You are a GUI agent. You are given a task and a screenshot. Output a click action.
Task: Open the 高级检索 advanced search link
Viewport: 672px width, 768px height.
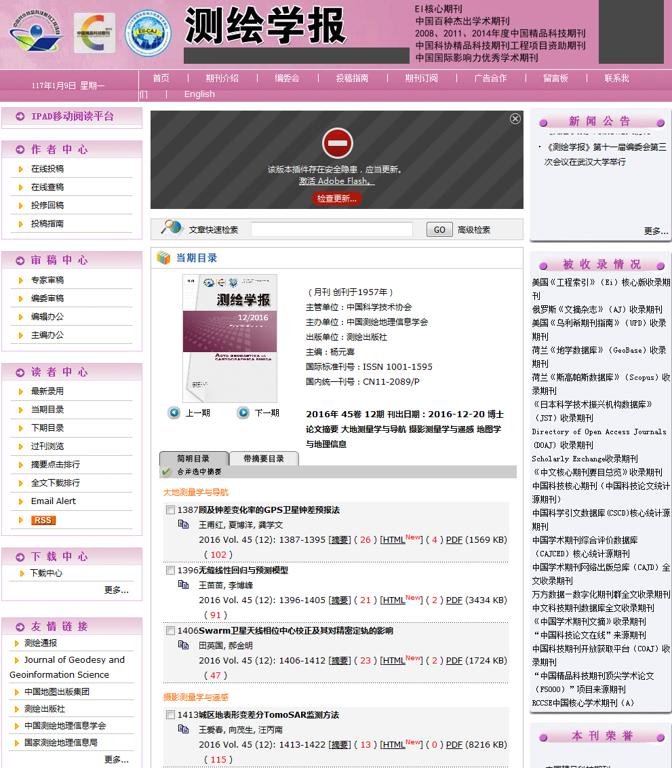474,230
